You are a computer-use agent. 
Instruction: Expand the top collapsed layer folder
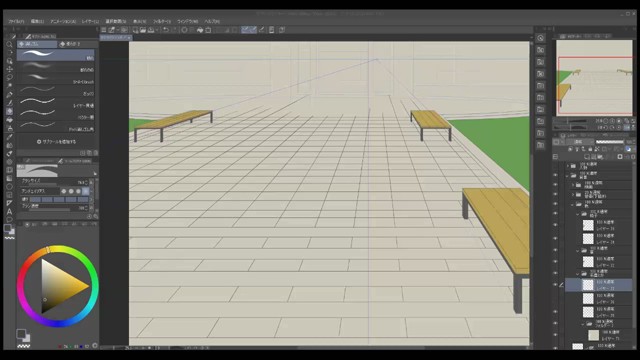pos(568,166)
